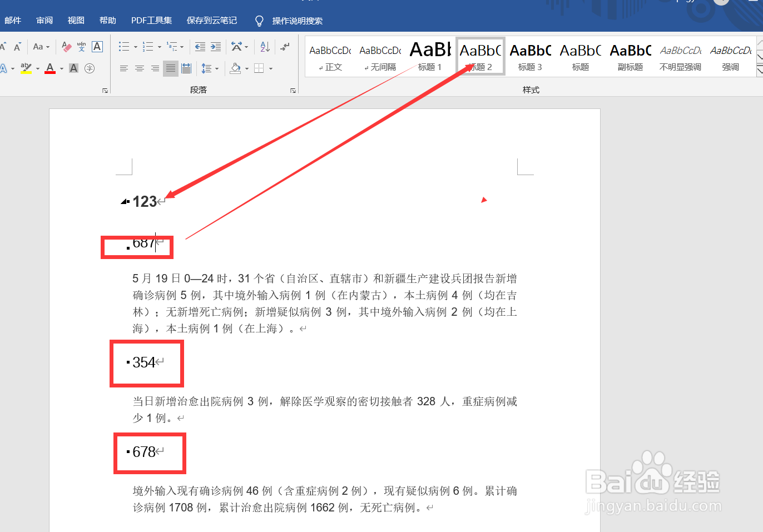This screenshot has width=763, height=532.
Task: Expand the numbering library dropdown arrow
Action: pos(160,47)
